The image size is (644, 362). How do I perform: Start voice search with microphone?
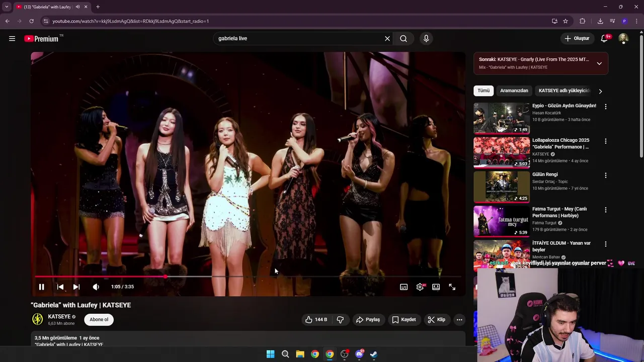point(426,38)
